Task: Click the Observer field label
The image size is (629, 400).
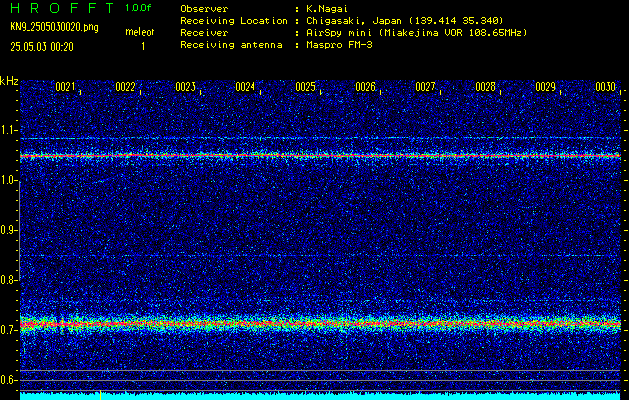Action: pos(204,8)
